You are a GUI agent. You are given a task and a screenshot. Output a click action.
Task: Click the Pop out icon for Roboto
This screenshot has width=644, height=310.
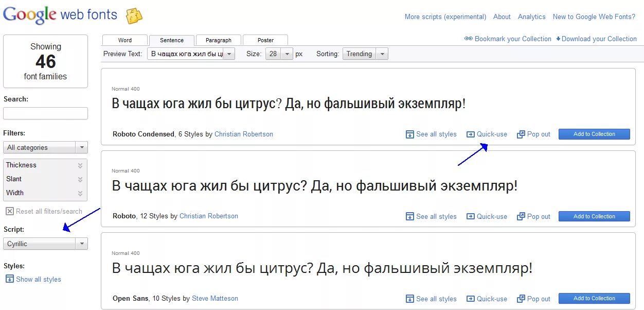point(521,217)
